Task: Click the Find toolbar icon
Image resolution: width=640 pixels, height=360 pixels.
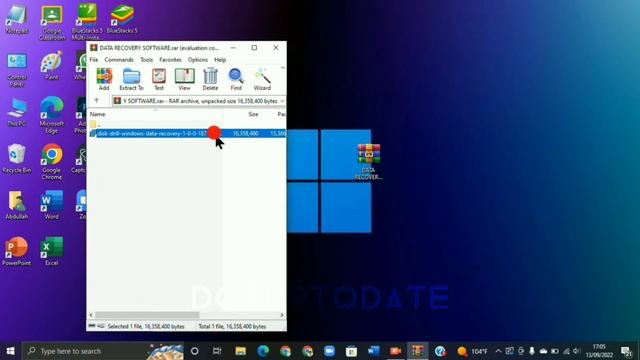Action: [236, 79]
